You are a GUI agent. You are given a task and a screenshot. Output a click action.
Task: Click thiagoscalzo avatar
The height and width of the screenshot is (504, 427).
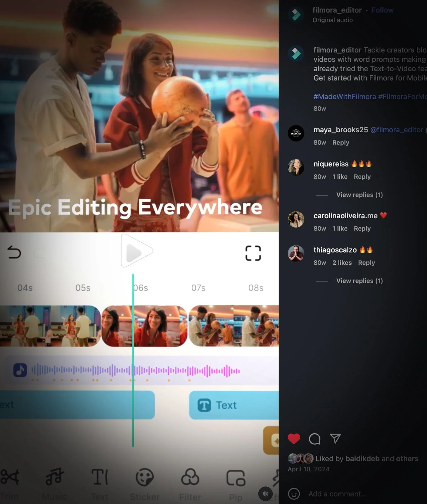[x=296, y=253]
